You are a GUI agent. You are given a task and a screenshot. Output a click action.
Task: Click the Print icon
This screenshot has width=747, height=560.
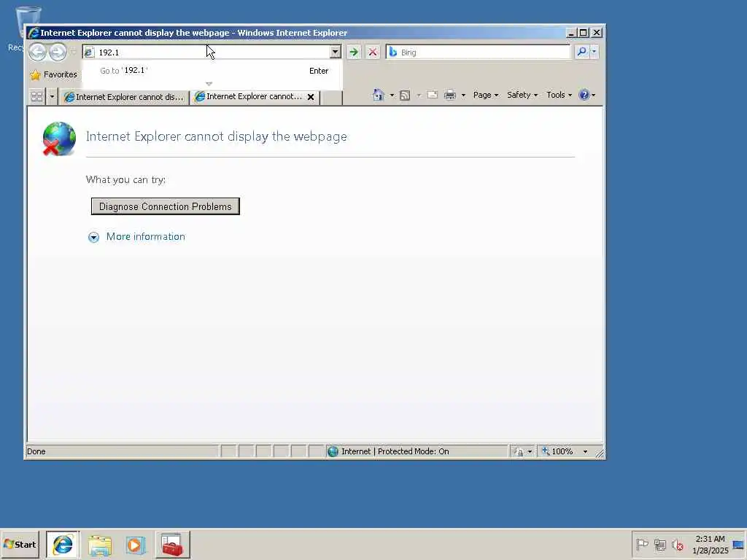tap(449, 95)
